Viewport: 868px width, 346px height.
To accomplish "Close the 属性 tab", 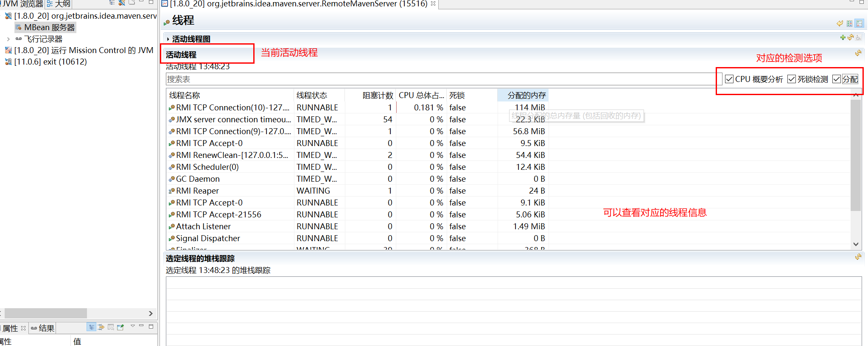I will [23, 328].
